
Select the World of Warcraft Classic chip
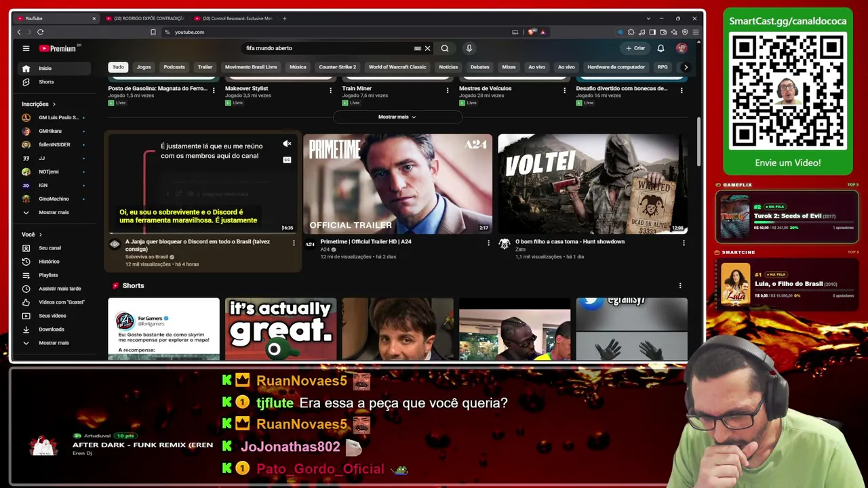coord(397,67)
